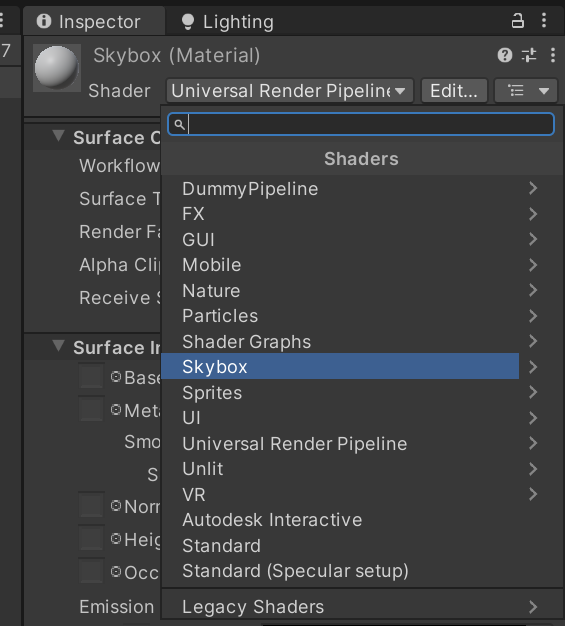565x626 pixels.
Task: Open the Sprites shader submenu
Action: [363, 392]
